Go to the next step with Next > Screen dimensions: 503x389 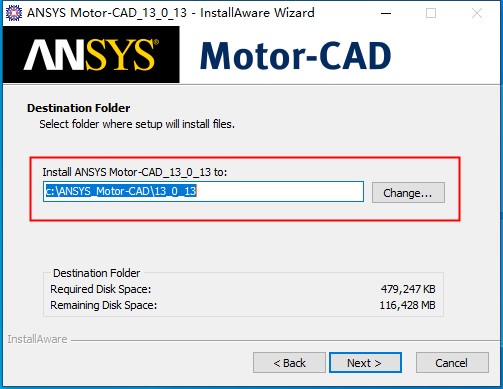click(x=365, y=362)
